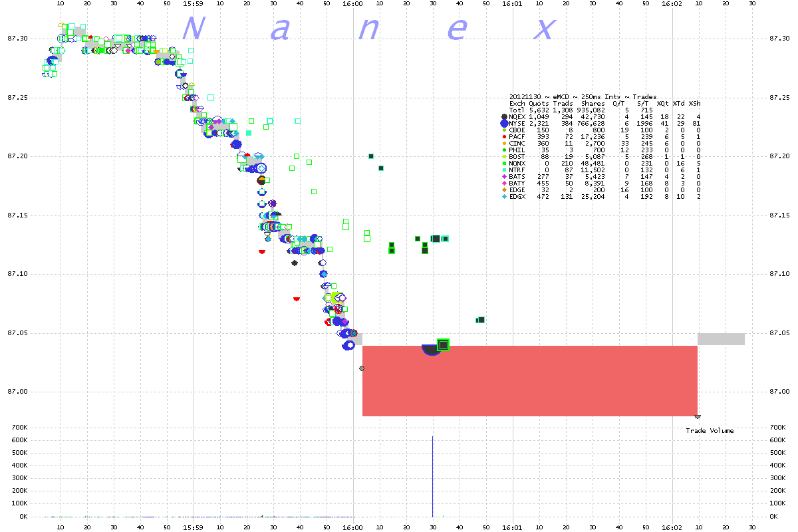798x532 pixels.
Task: Select NQNX shares value '48,481'
Action: pos(593,164)
